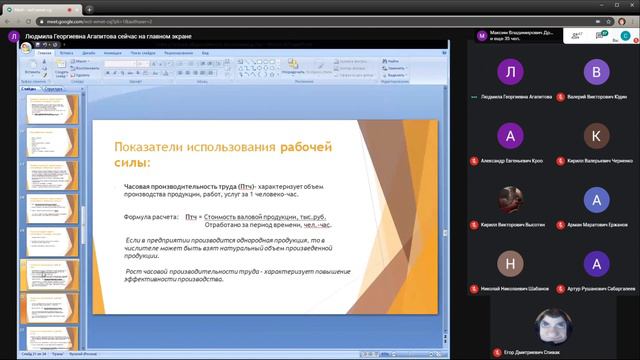Switch to Вставка ribbon tab
Image resolution: width=640 pixels, height=360 pixels.
coord(66,53)
